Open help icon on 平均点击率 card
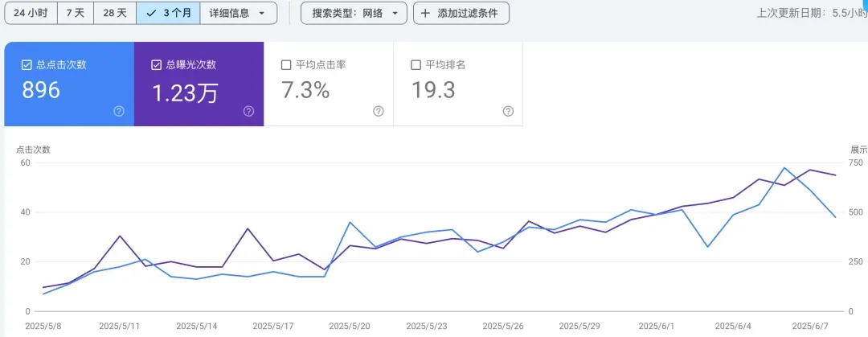Image resolution: width=868 pixels, height=337 pixels. coord(379,111)
